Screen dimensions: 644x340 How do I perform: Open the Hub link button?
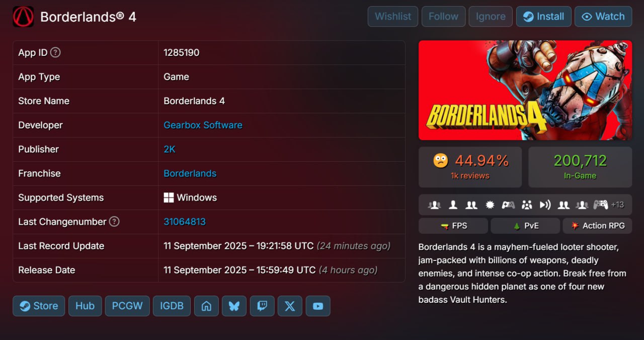point(85,306)
